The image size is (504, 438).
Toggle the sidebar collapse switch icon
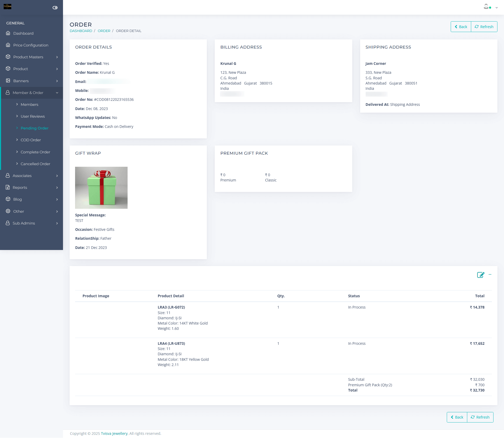tap(55, 8)
